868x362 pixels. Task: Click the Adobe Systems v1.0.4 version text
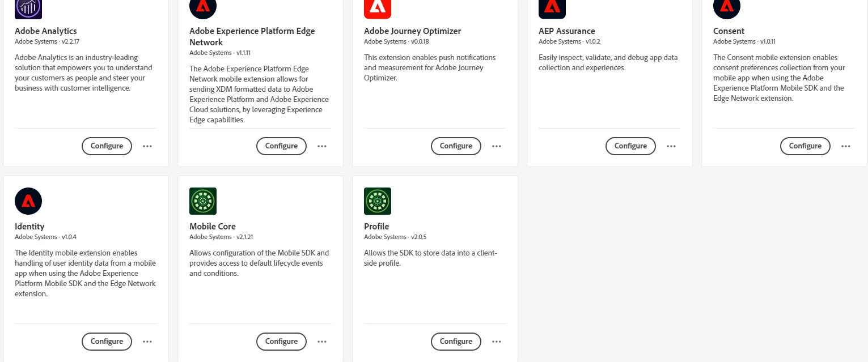tap(45, 237)
